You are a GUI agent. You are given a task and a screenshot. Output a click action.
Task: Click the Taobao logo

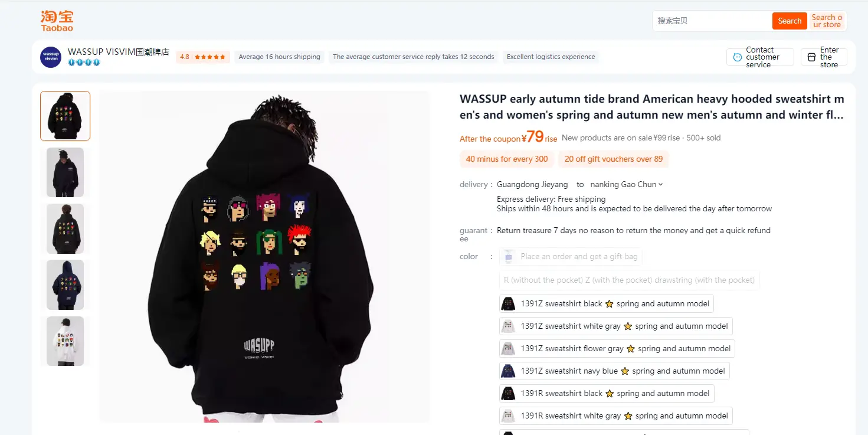(57, 21)
